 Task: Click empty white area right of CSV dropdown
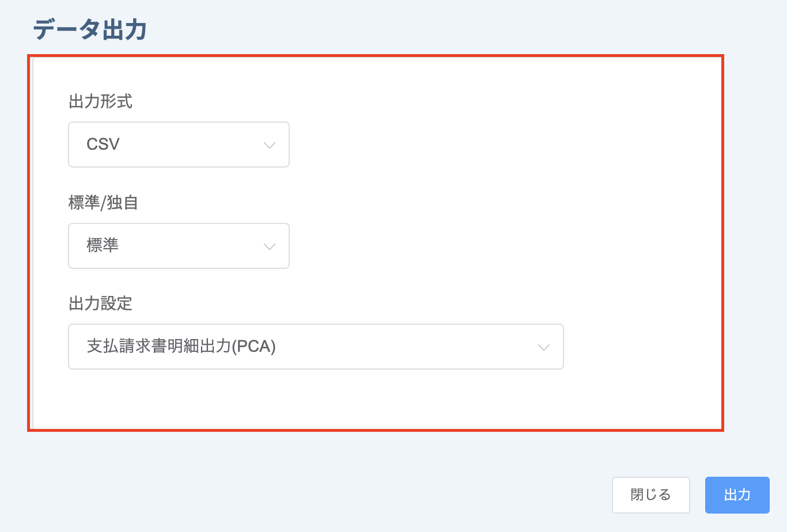[490, 145]
